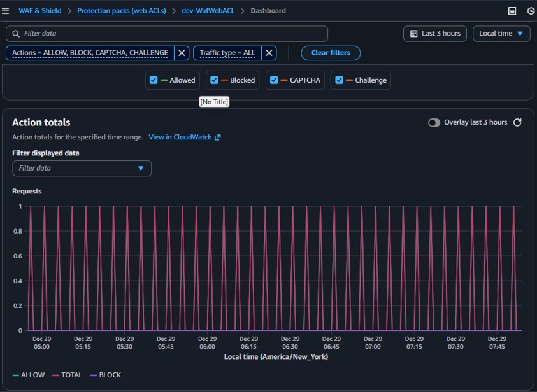The width and height of the screenshot is (537, 392).
Task: Open the hamburger navigation menu
Action: (x=6, y=11)
